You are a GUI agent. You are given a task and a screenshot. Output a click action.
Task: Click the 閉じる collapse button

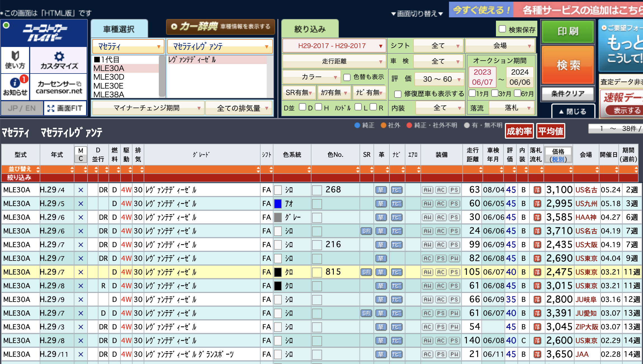coord(573,112)
